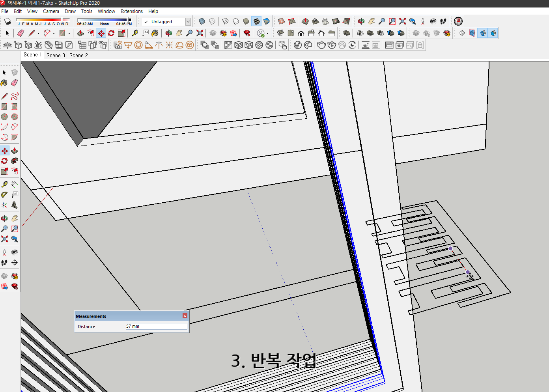Screen dimensions: 549x392
Task: Open the Rectangle tool variants dropdown
Action: pyautogui.click(x=69, y=33)
